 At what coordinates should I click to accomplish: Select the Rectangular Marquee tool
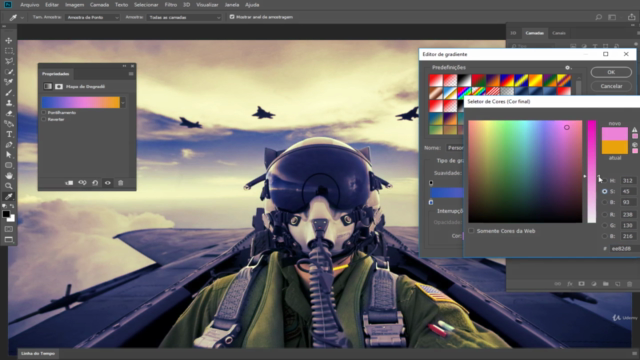click(9, 51)
